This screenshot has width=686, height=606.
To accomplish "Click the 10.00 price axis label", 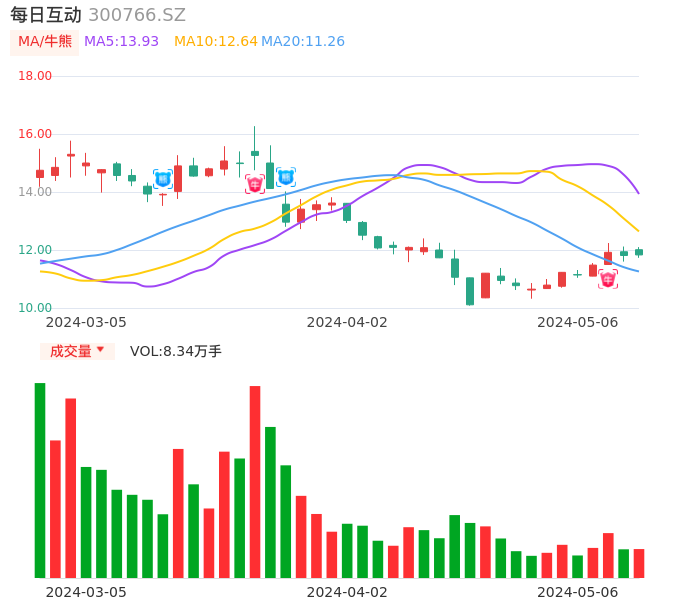I will [36, 308].
